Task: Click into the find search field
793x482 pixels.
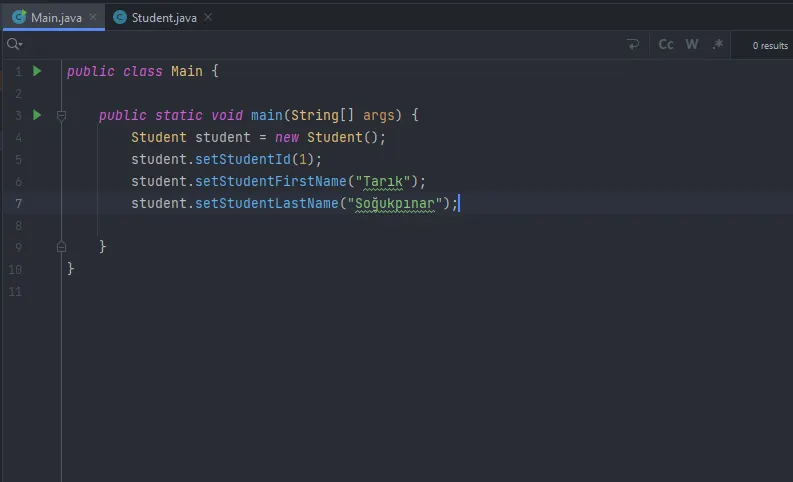Action: [x=324, y=45]
